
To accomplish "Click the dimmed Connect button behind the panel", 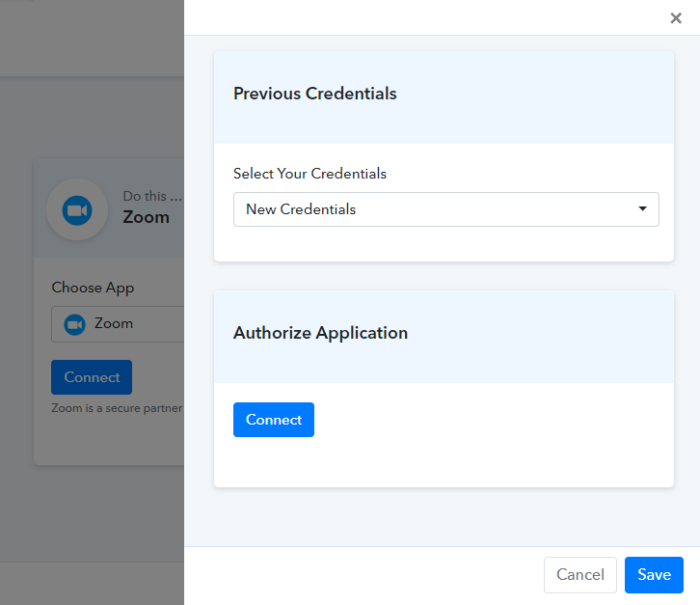I will point(92,377).
